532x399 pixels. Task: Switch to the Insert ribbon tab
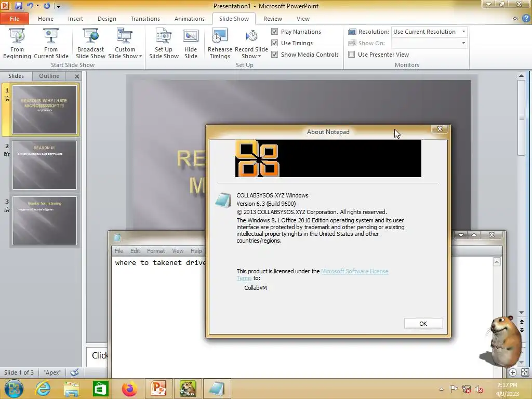pos(75,19)
